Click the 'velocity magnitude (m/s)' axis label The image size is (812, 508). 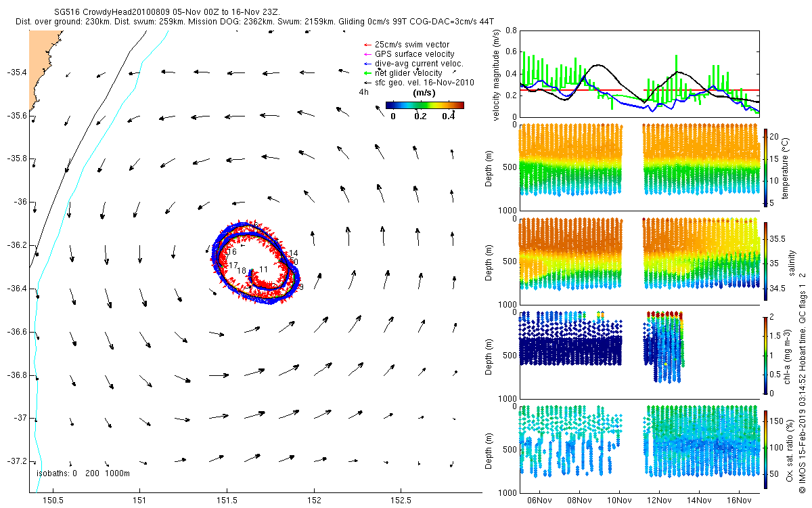tap(497, 74)
